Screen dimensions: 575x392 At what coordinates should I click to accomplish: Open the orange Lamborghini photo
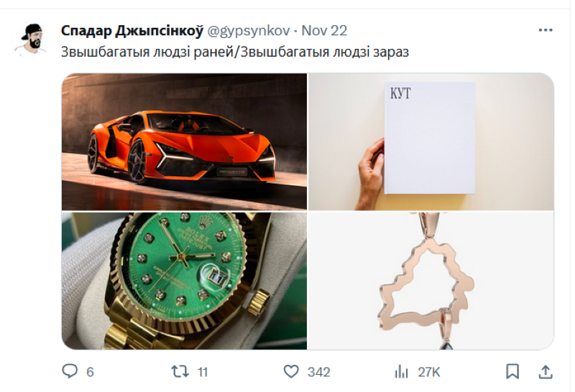coord(184,141)
